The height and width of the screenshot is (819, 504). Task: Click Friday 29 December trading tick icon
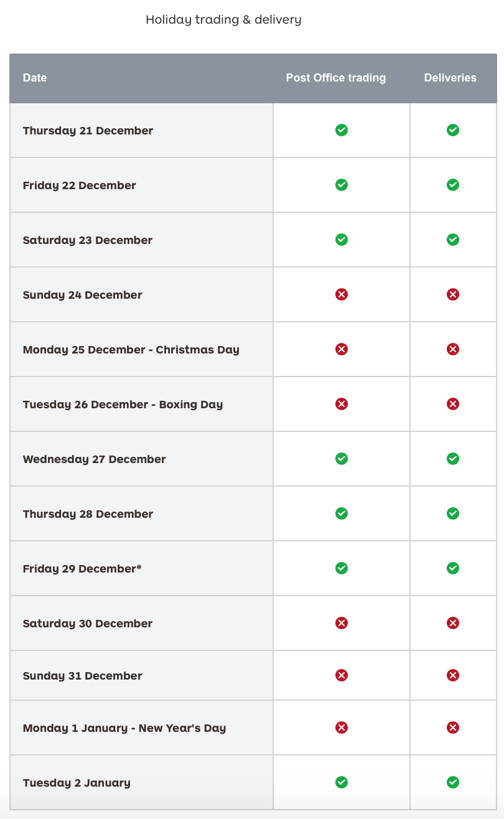[342, 568]
